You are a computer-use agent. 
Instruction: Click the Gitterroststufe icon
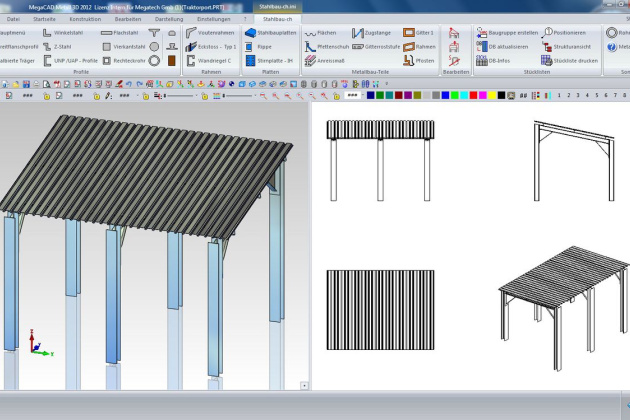375,46
